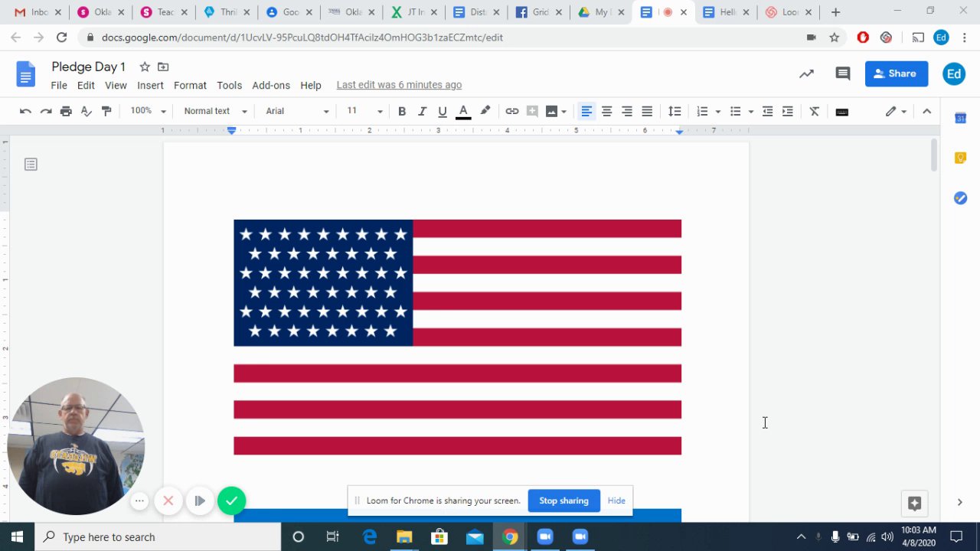Print the document with printer icon
Screen dimensions: 980x551
[66, 111]
